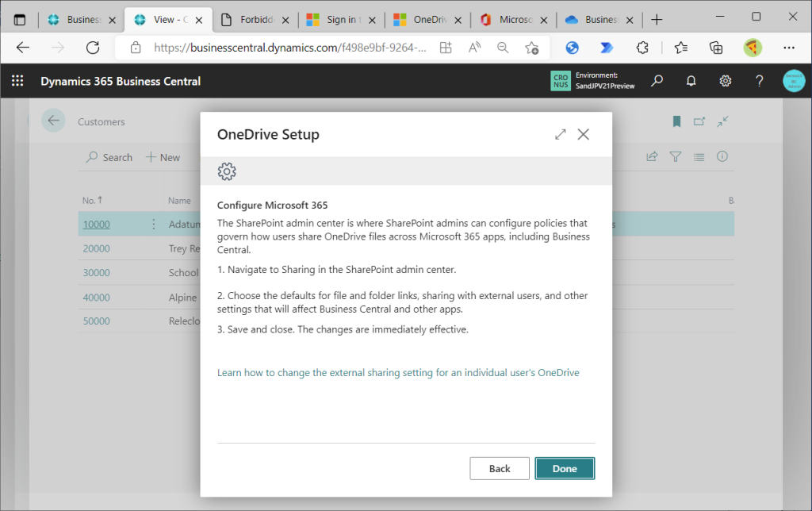812x511 pixels.
Task: Switch the Customers list layout view
Action: (x=699, y=156)
